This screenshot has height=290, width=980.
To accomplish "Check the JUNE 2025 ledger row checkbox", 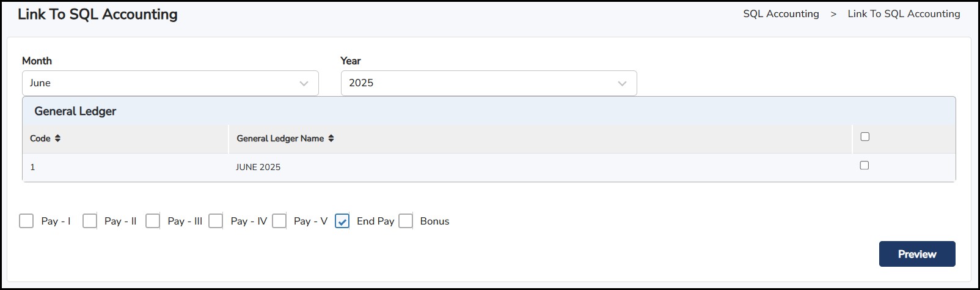I will pos(864,165).
